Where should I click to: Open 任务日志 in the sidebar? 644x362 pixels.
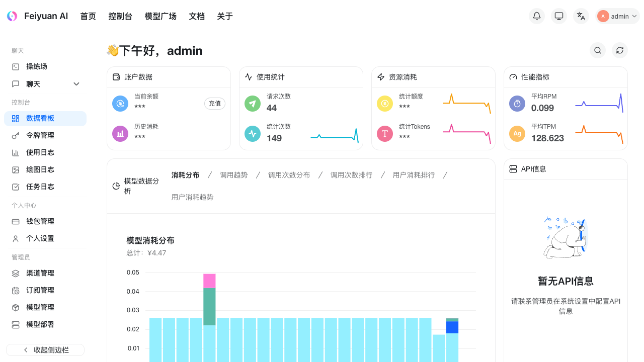[x=45, y=187]
